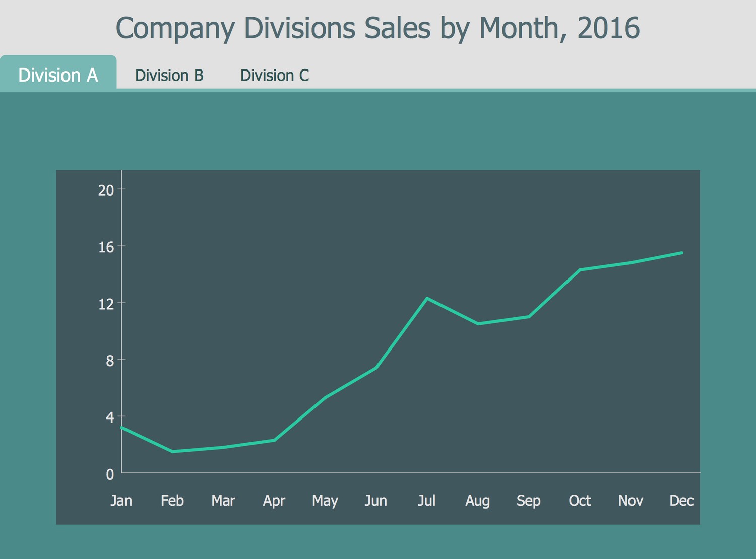Click the 20 value on y-axis

pyautogui.click(x=106, y=190)
